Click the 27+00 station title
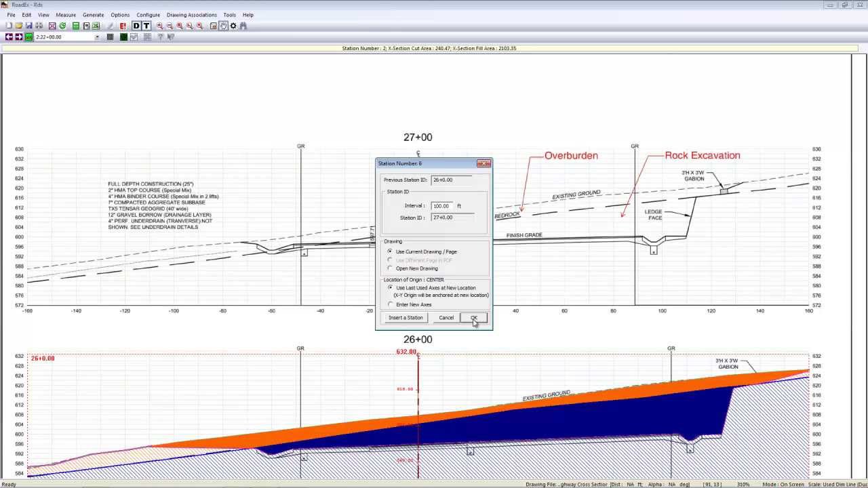Image resolution: width=868 pixels, height=488 pixels. (418, 137)
